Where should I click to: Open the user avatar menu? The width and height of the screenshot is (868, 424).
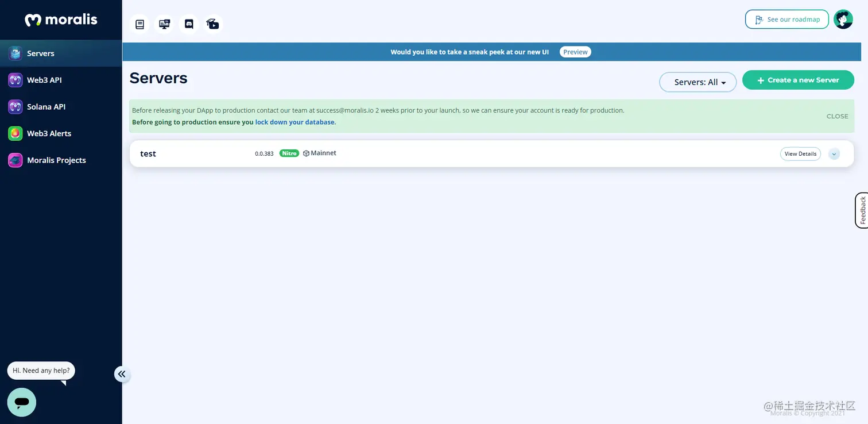[843, 19]
